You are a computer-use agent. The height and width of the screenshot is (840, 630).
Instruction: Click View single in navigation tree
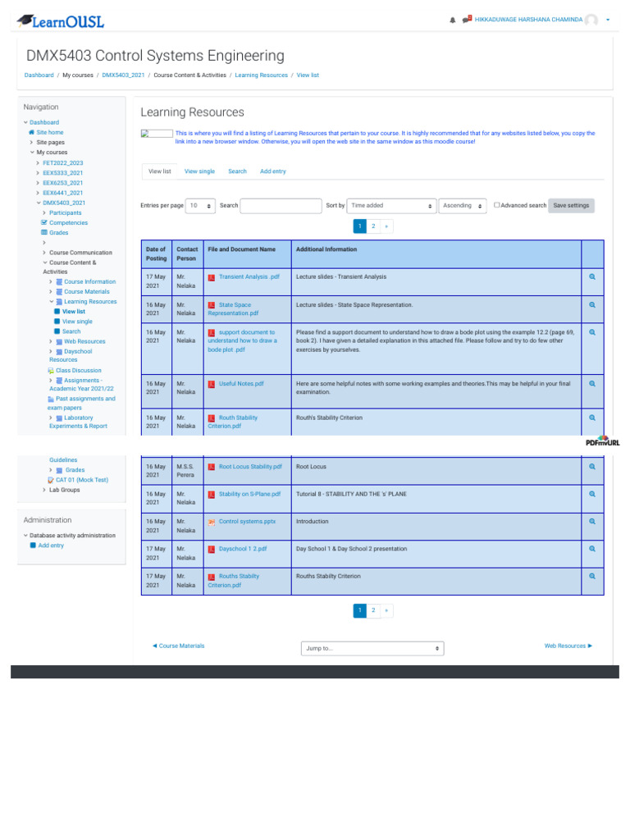pyautogui.click(x=77, y=322)
